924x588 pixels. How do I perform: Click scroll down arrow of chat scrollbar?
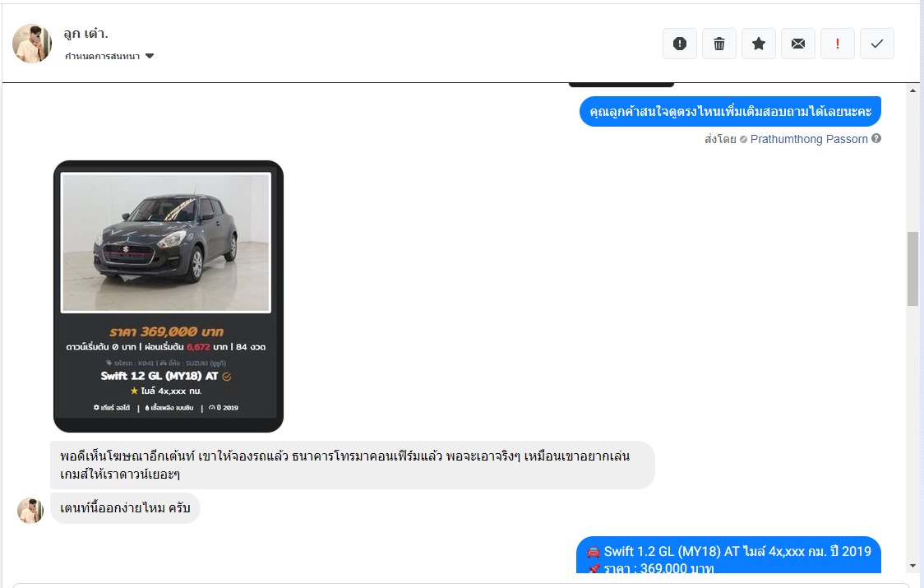click(912, 566)
